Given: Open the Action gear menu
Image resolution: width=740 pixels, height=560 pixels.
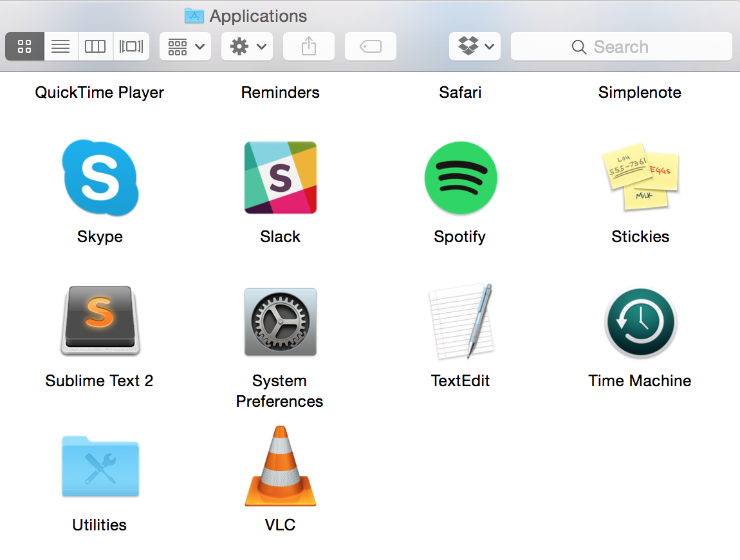Looking at the screenshot, I should pyautogui.click(x=247, y=46).
